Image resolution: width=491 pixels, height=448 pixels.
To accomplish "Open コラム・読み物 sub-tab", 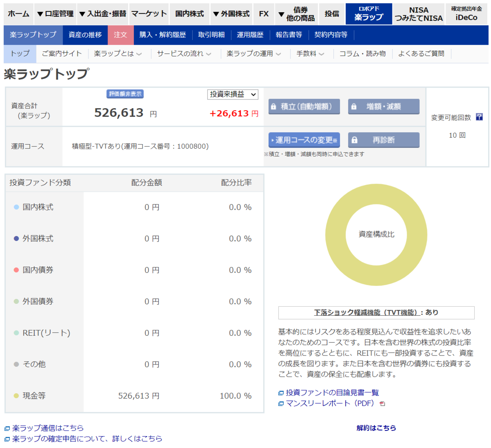I will click(363, 54).
